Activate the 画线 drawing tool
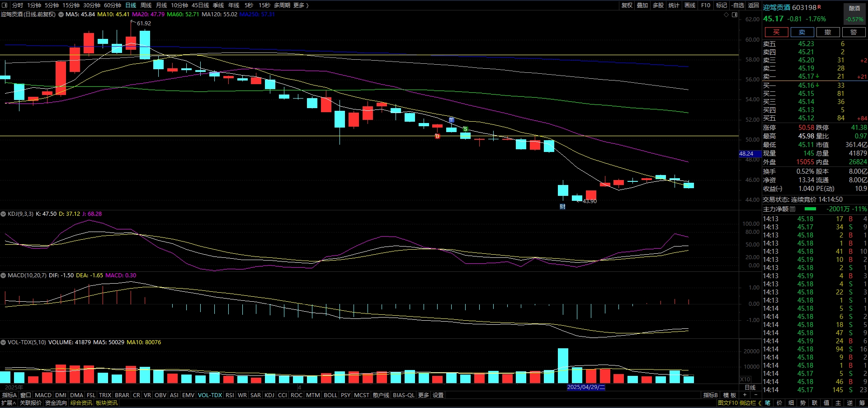 690,5
